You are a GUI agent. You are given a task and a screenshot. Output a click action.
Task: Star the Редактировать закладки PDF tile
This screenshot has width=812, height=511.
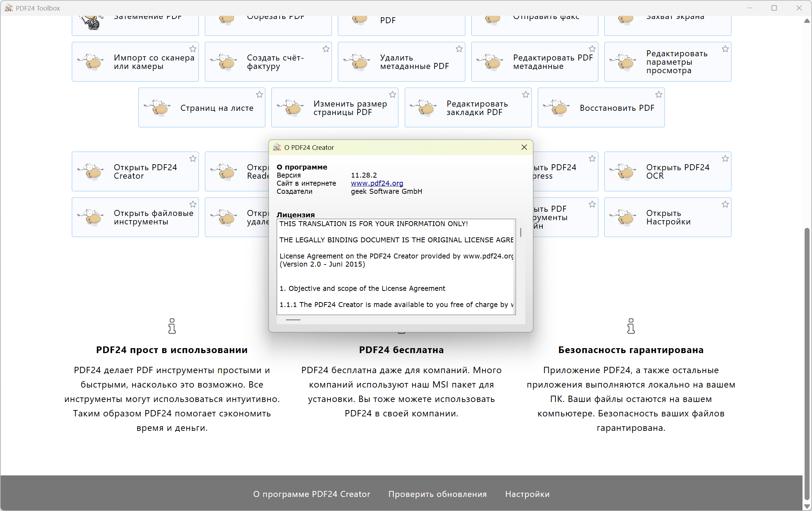click(x=525, y=95)
